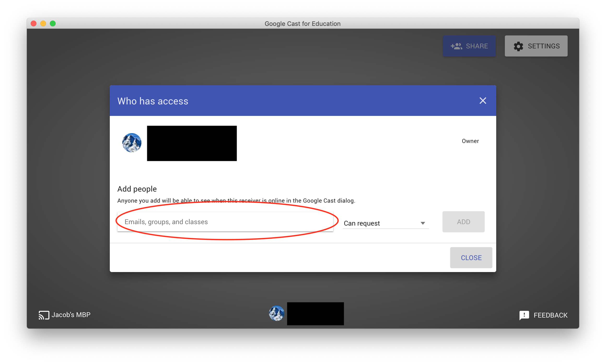606x364 pixels.
Task: Click the mountain avatar in bottom bar
Action: click(x=276, y=313)
